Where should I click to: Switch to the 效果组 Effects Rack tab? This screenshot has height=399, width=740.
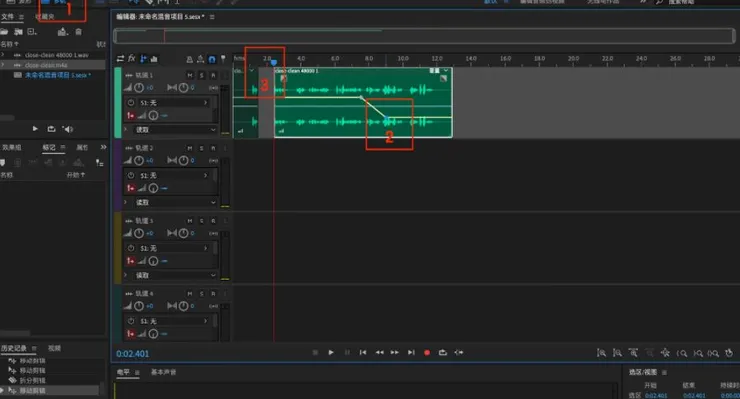pyautogui.click(x=11, y=147)
